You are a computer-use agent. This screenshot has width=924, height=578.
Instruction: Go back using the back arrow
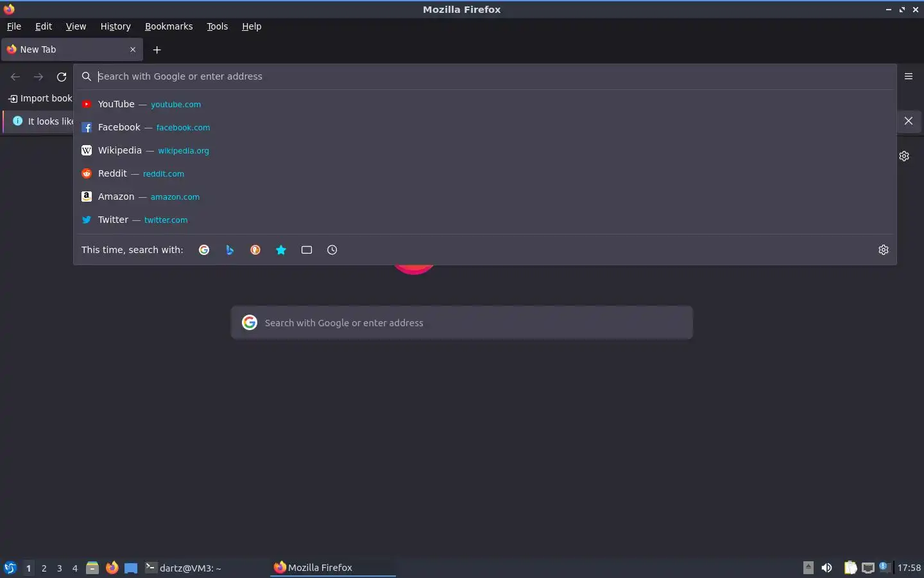(x=15, y=77)
